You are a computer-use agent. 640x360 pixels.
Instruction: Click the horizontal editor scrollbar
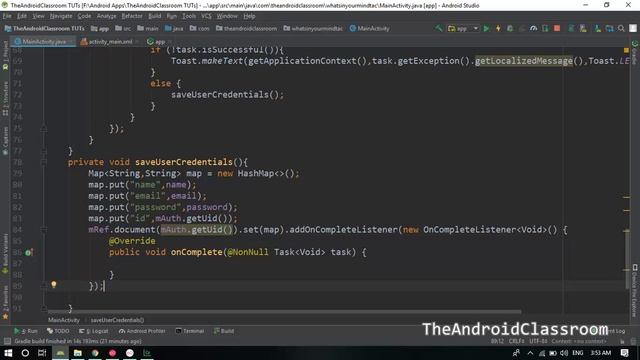click(x=284, y=312)
